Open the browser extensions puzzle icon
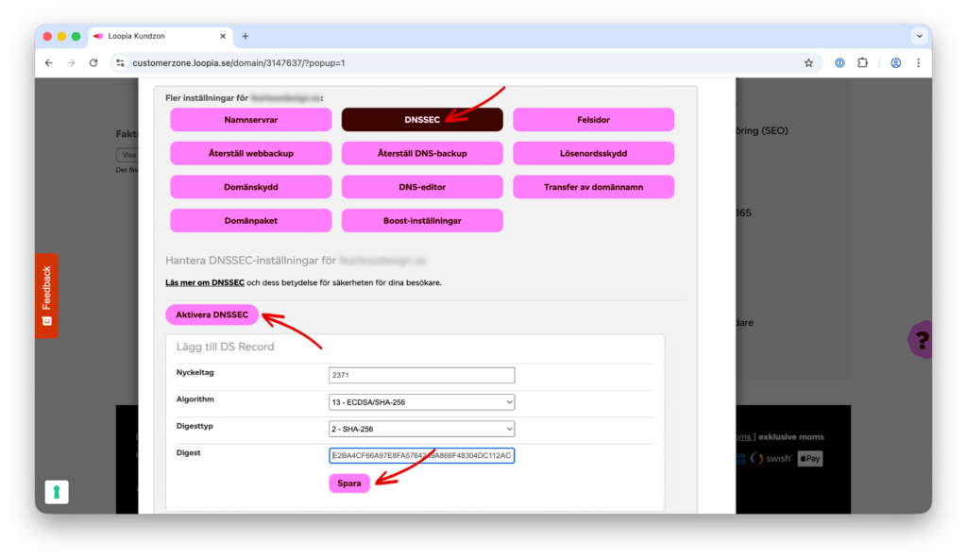Viewport: 967px width, 560px height. [862, 63]
